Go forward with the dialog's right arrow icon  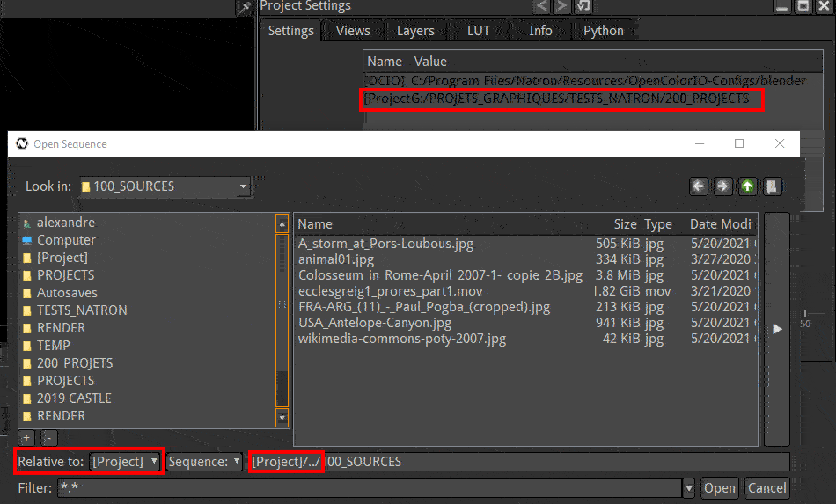pos(723,186)
